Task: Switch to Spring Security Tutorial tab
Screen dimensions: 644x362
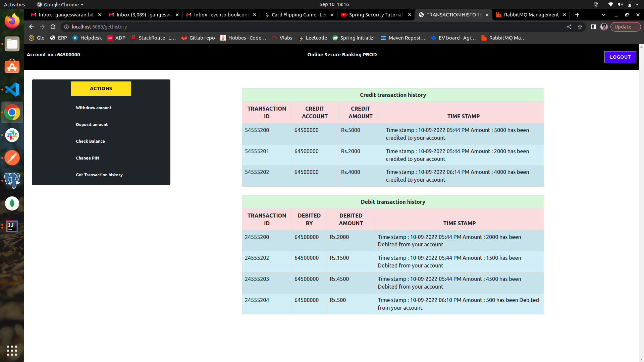Action: [375, 15]
